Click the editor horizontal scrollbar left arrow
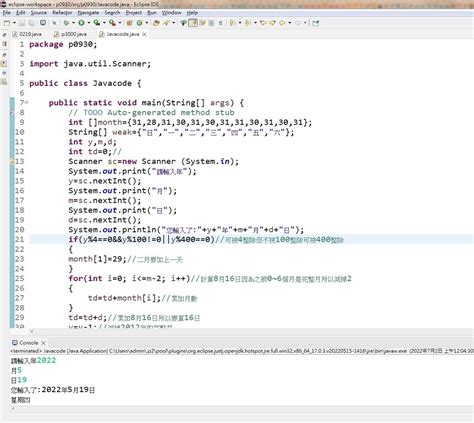 click(x=32, y=331)
